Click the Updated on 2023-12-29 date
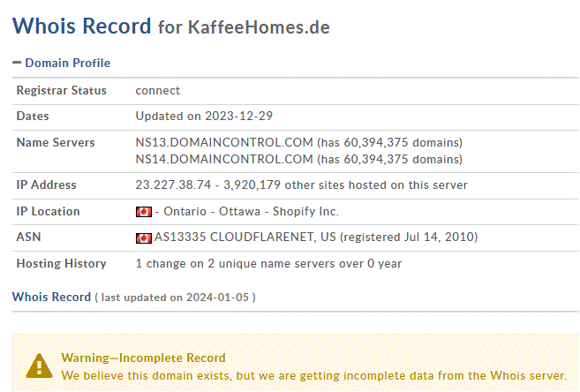This screenshot has width=580, height=392. 204,117
